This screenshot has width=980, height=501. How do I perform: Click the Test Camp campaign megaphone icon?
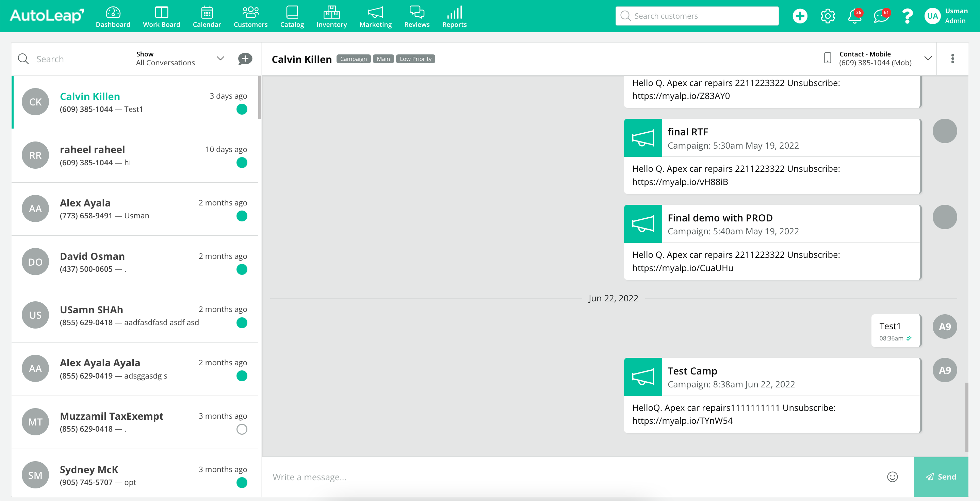click(643, 377)
